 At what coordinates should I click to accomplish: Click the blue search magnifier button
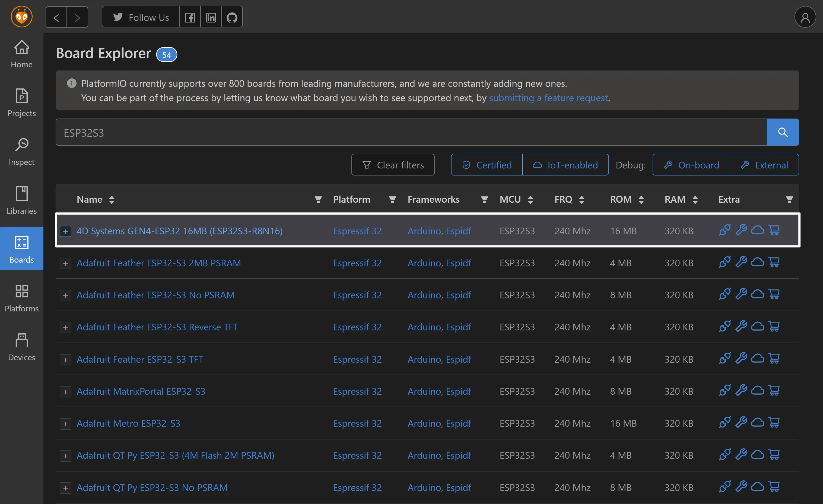click(x=783, y=132)
